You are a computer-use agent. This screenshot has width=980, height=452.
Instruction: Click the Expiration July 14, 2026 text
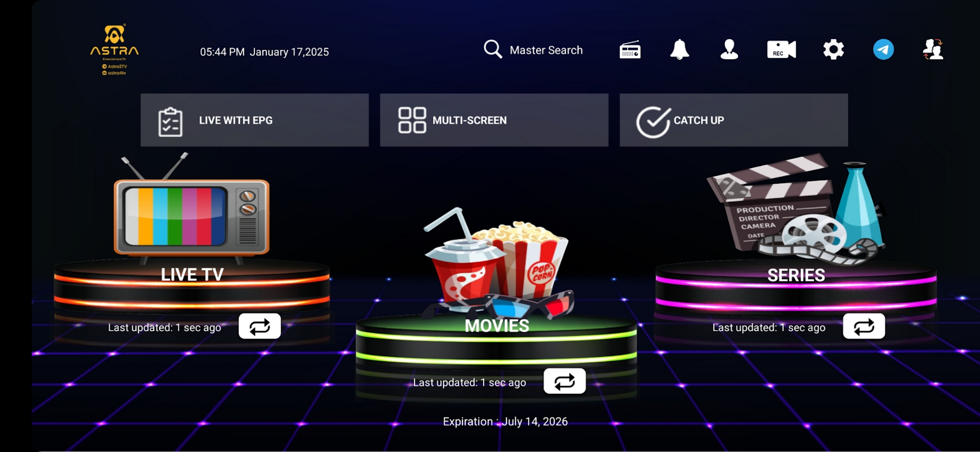tap(505, 421)
